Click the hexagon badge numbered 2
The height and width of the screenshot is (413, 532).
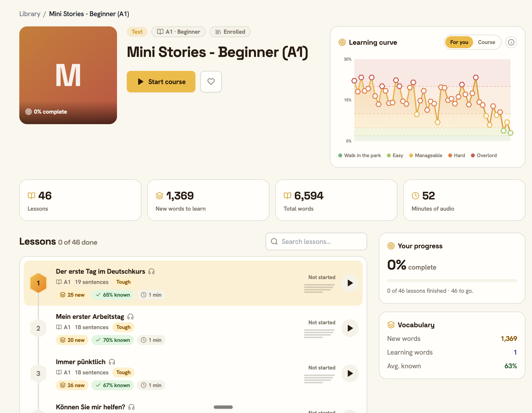click(38, 328)
